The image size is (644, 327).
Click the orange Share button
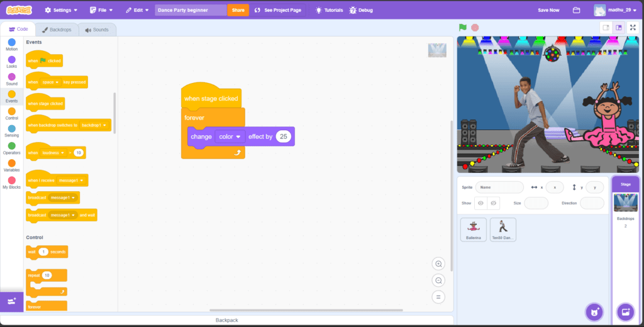[238, 10]
